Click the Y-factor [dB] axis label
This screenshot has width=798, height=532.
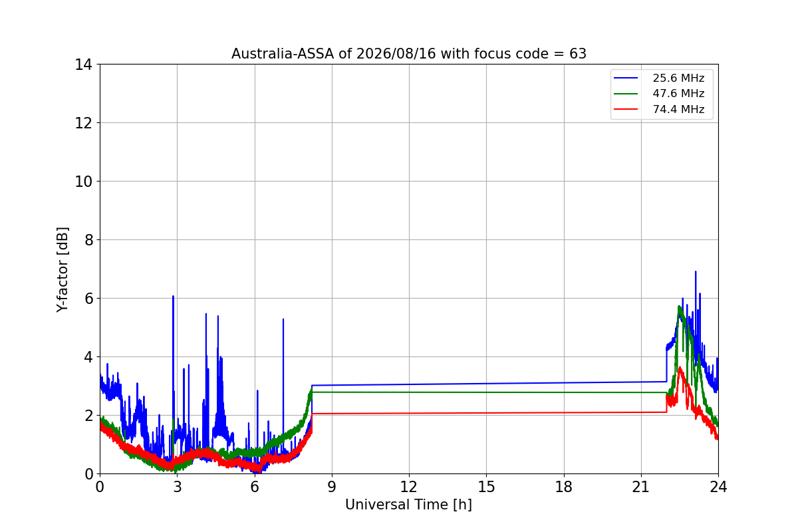tap(63, 269)
